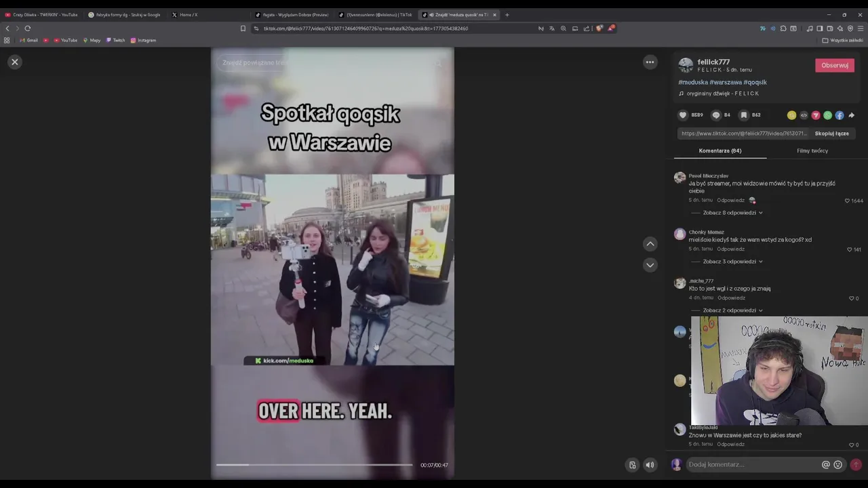Open Gmail bookmark

pyautogui.click(x=29, y=40)
